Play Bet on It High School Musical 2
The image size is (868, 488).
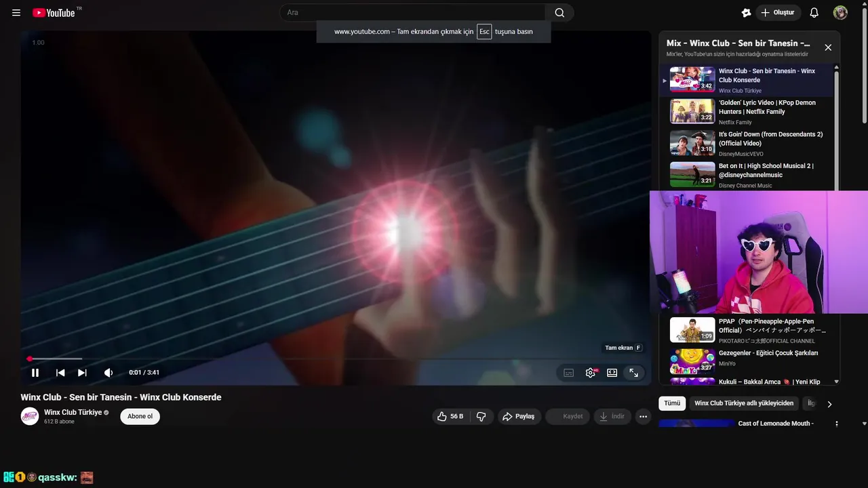pyautogui.click(x=747, y=175)
